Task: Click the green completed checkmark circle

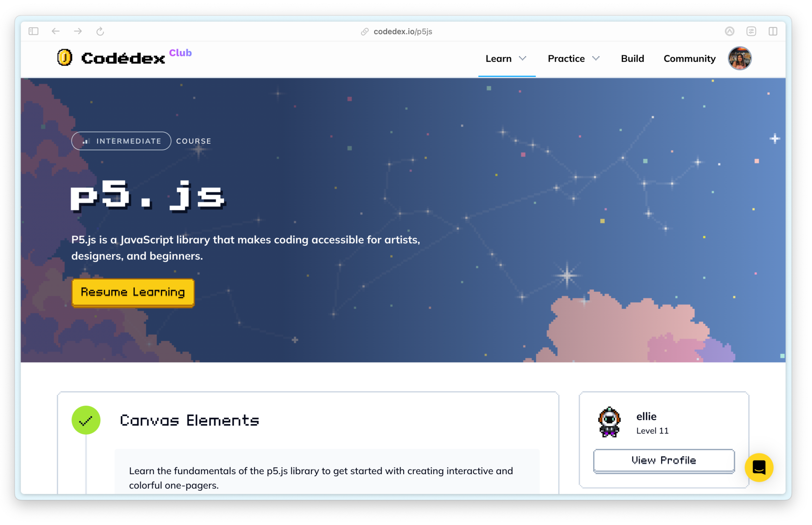Action: click(x=86, y=420)
